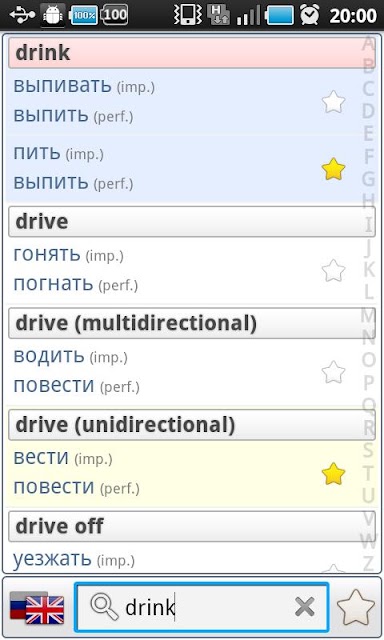Tap the Android debug icon in status bar
The image size is (384, 640).
coord(53,16)
